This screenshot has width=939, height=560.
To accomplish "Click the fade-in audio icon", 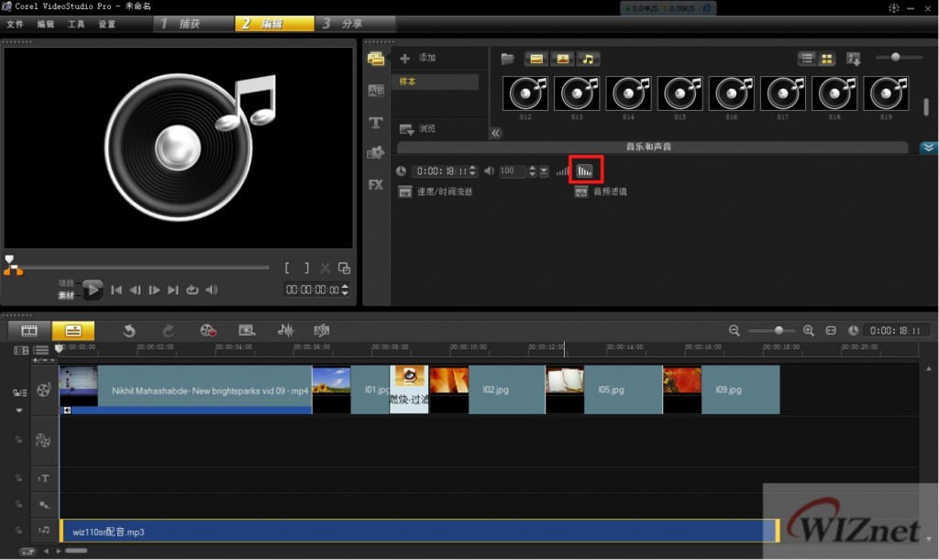I will pos(562,171).
